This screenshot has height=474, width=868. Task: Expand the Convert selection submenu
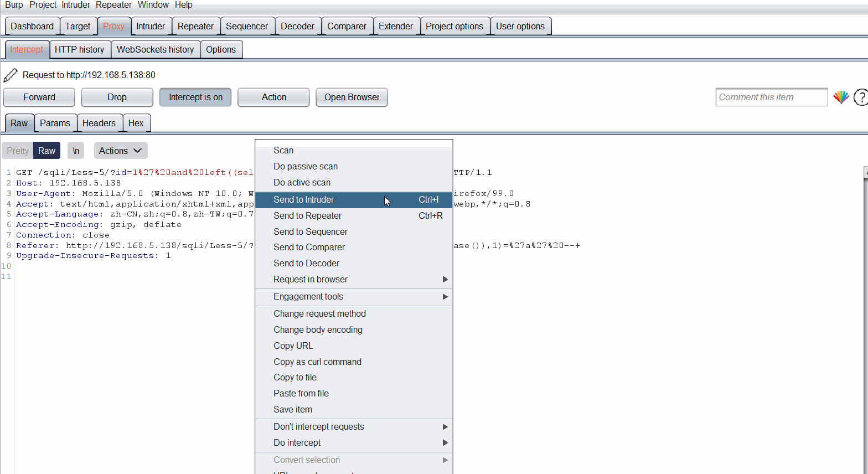tap(354, 460)
